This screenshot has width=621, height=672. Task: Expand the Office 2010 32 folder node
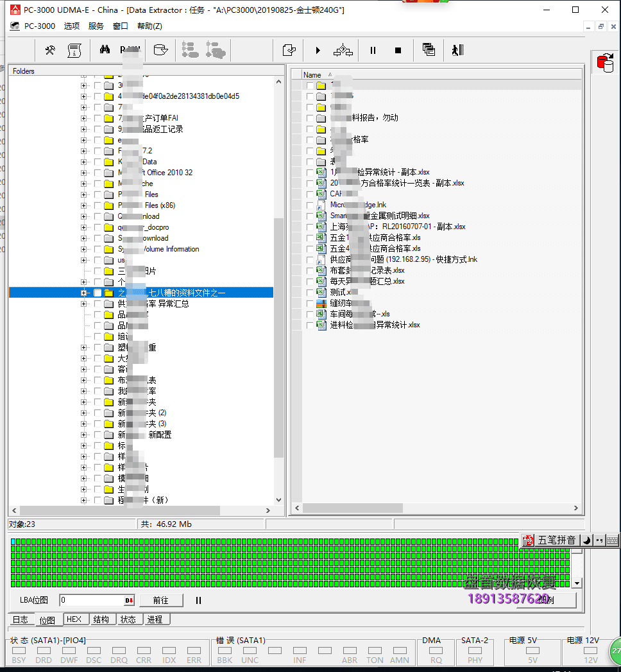[83, 173]
